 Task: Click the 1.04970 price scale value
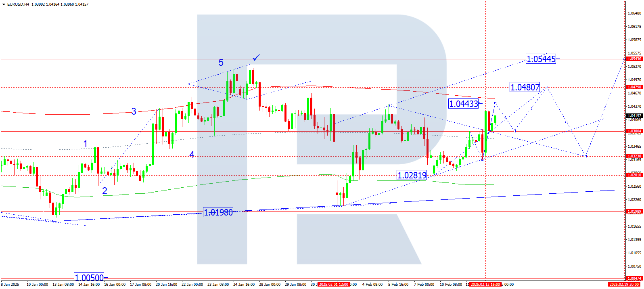635,80
